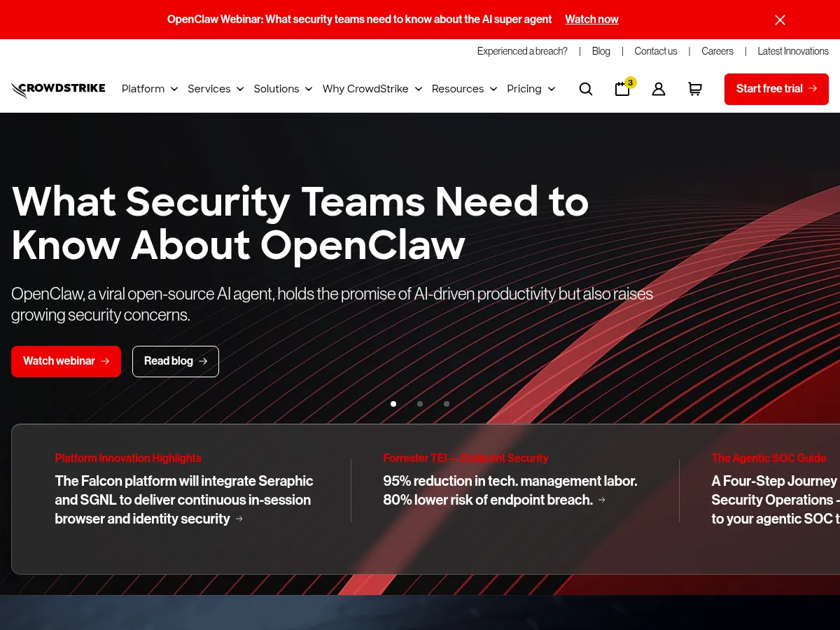Screen dimensions: 840x630
Task: Click the arrow after endpoint breach stat
Action: (x=601, y=500)
